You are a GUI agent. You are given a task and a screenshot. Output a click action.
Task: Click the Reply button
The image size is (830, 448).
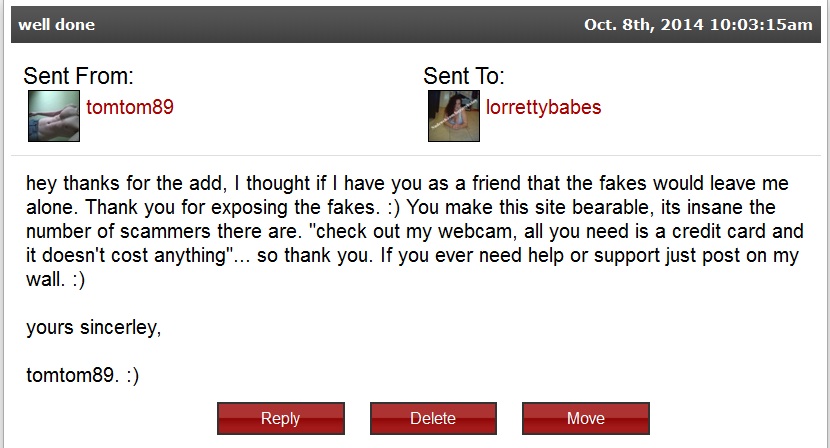(280, 418)
